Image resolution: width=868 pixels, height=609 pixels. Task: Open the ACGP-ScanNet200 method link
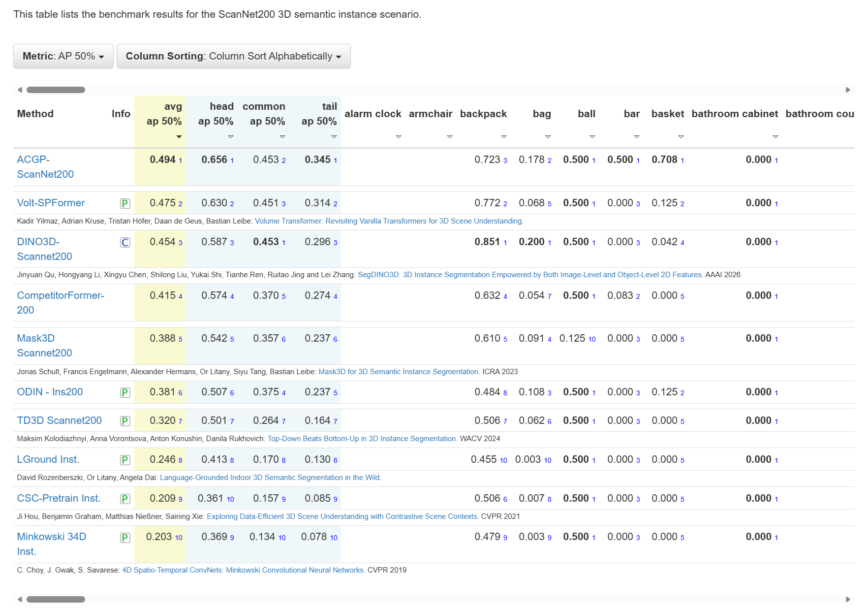tap(45, 167)
